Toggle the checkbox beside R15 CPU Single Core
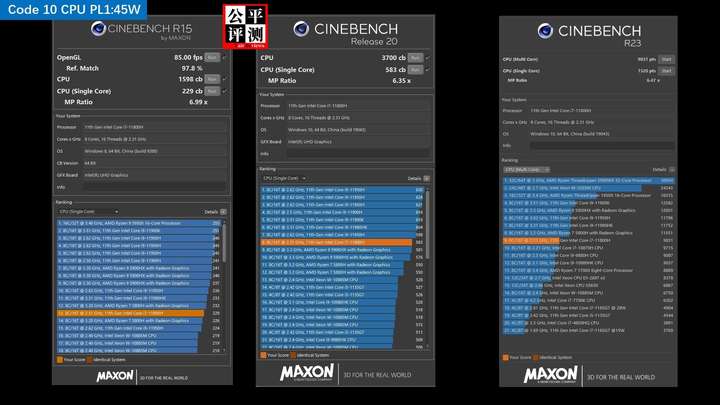Viewport: 720px width, 405px height. 224,91
